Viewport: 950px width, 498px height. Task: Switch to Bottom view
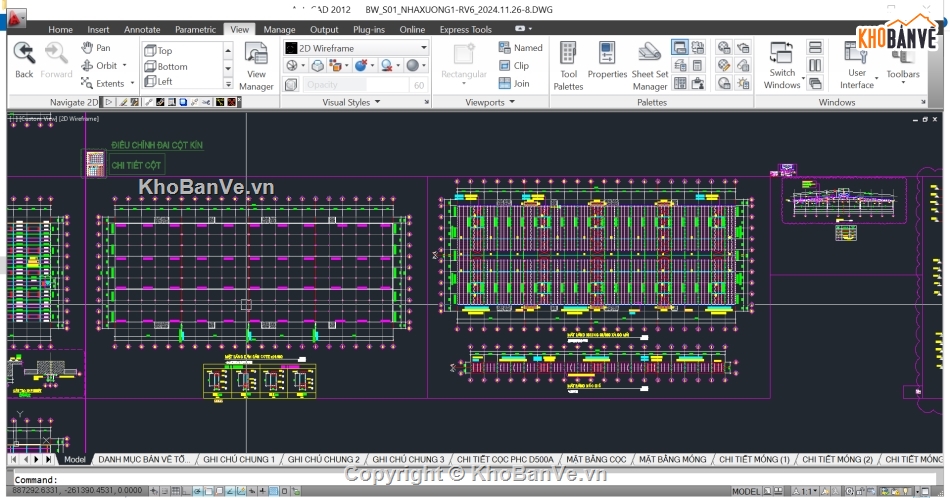point(166,66)
